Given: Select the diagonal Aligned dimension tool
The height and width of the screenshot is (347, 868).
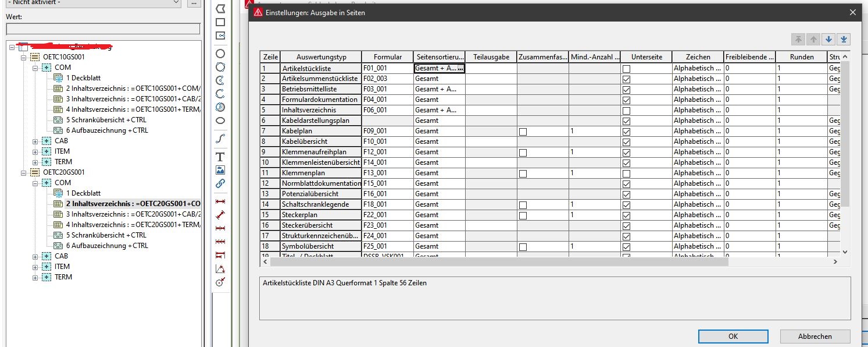Looking at the screenshot, I should [220, 215].
